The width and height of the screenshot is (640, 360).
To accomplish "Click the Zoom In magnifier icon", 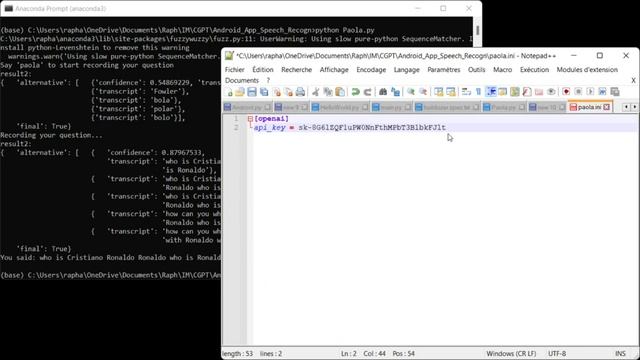I will 411,92.
